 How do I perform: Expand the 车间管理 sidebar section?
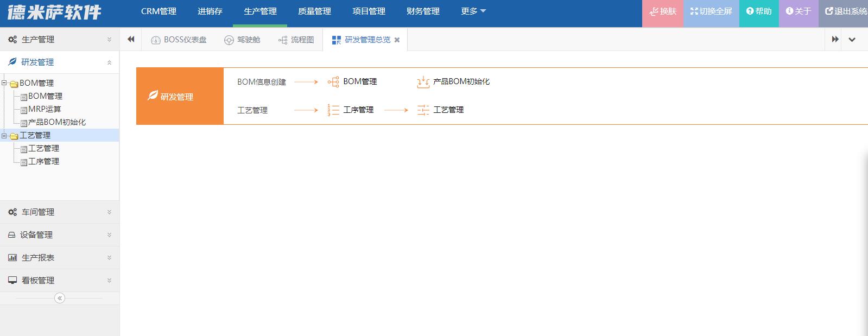(x=60, y=212)
